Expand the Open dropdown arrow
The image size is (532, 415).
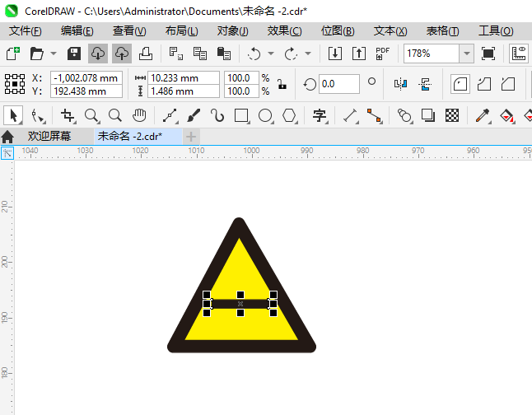(x=54, y=54)
